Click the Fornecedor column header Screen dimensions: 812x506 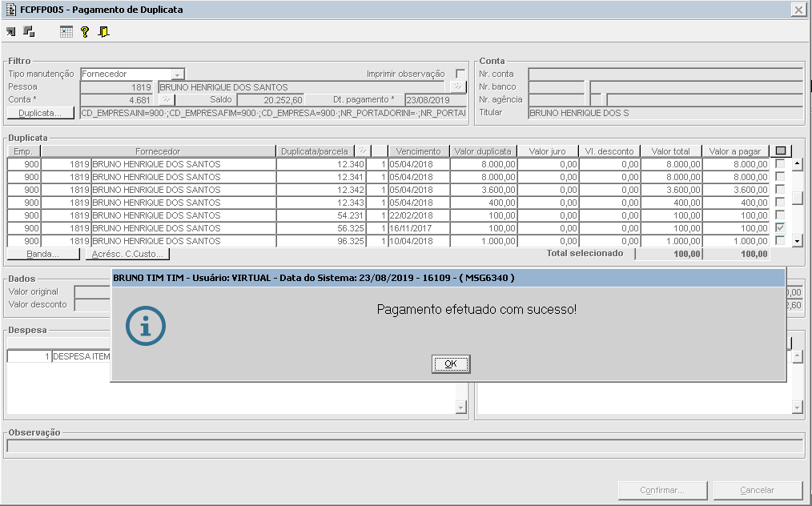(x=158, y=151)
